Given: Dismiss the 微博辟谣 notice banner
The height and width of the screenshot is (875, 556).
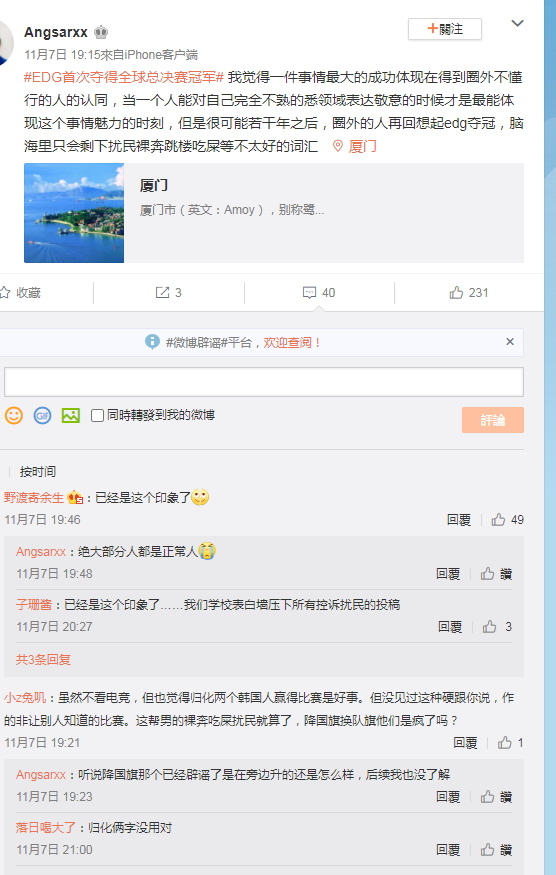Looking at the screenshot, I should click(x=510, y=342).
